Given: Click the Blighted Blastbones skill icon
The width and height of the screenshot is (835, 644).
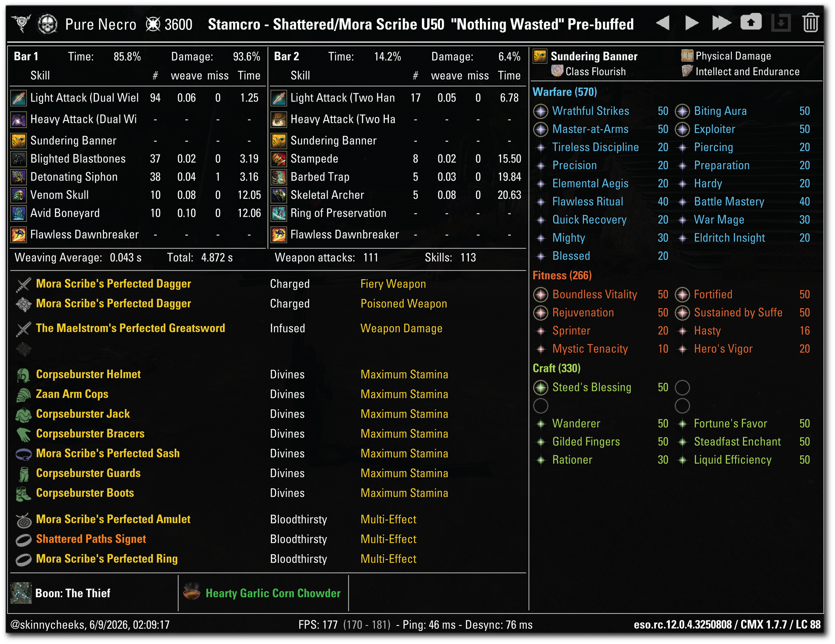Looking at the screenshot, I should [x=18, y=159].
